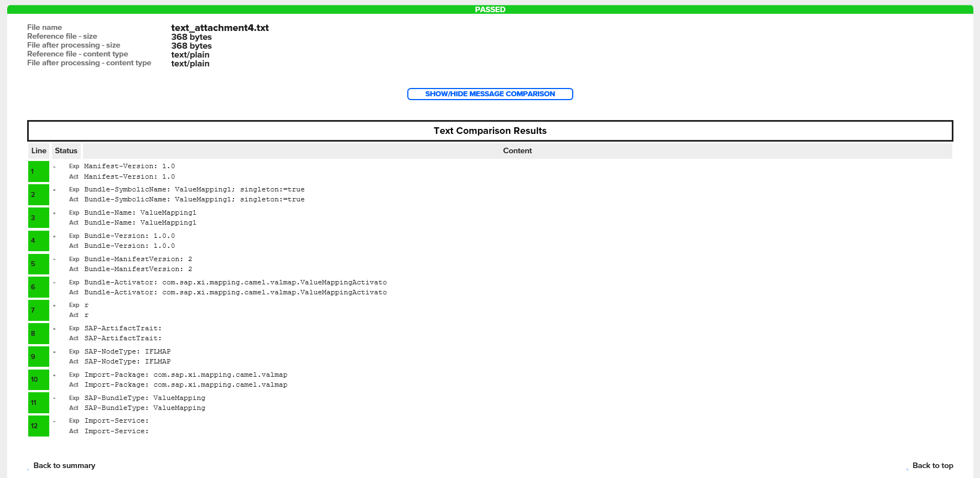This screenshot has width=980, height=478.
Task: Click the status marker for line 7
Action: point(54,305)
